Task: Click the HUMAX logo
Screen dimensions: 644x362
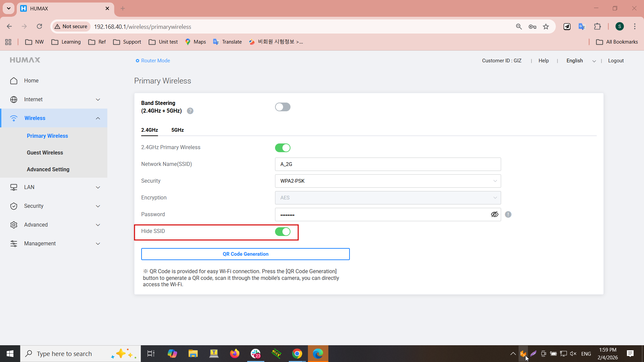Action: click(x=25, y=60)
